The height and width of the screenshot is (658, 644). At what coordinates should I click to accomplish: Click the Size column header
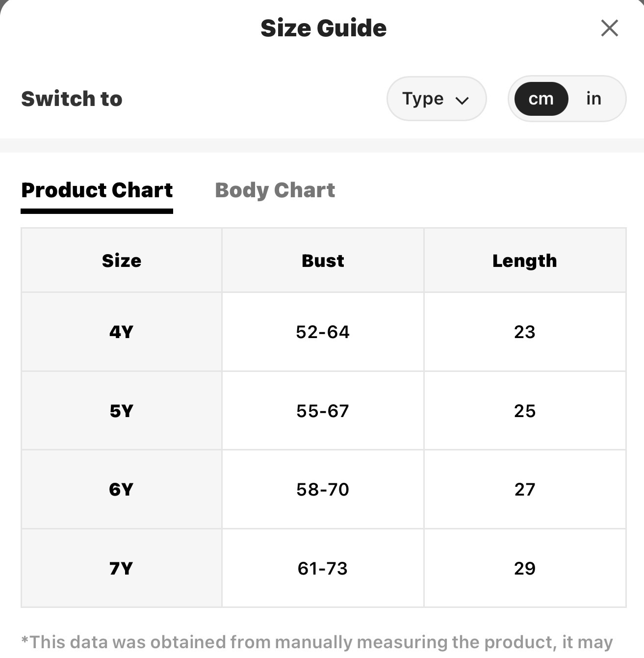[x=122, y=261]
